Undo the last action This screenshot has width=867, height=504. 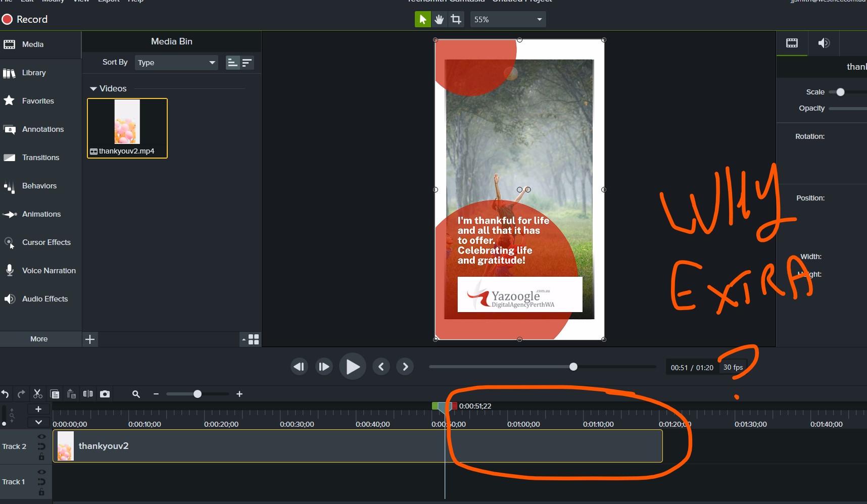[x=5, y=394]
